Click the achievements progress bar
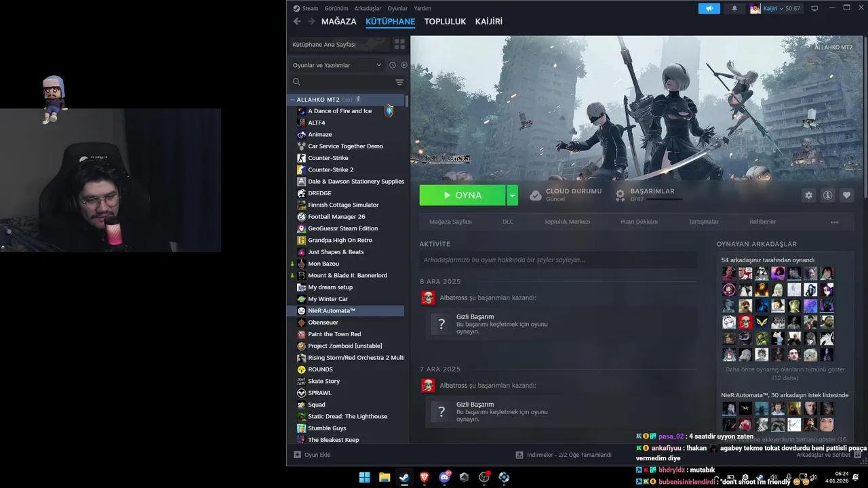 coord(665,199)
